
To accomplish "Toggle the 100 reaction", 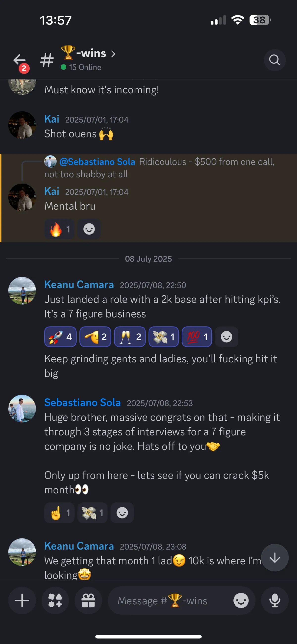I will (x=197, y=337).
